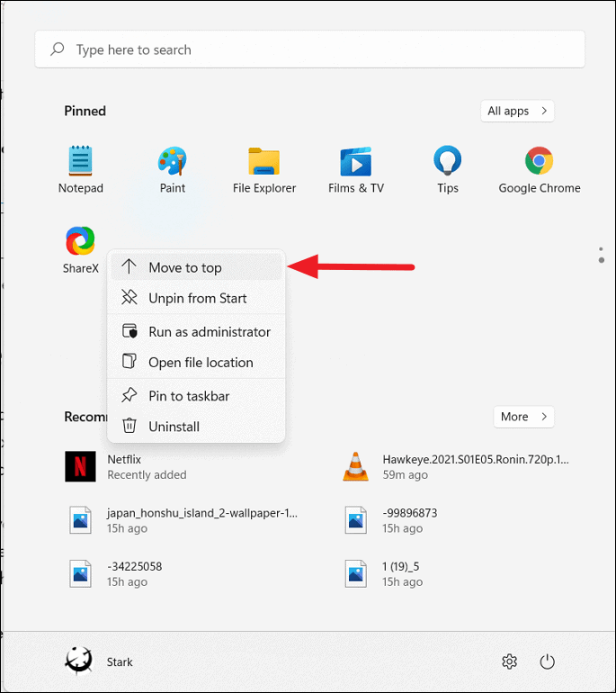Click the ShareX pinned app icon

80,241
